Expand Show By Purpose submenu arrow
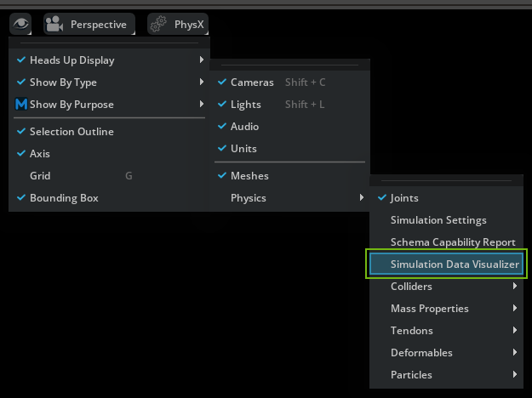Image resolution: width=532 pixels, height=398 pixels. pos(202,104)
